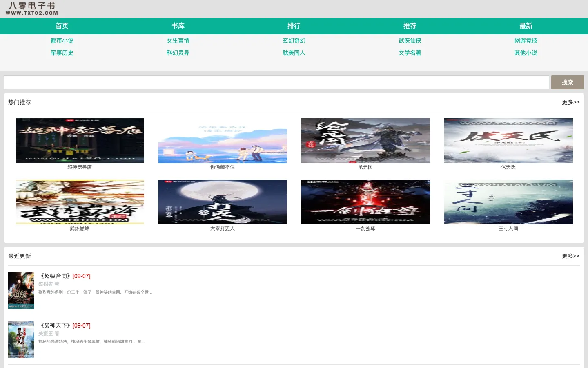Browse the 武侠仙侠 category
This screenshot has height=368, width=588.
click(x=410, y=40)
